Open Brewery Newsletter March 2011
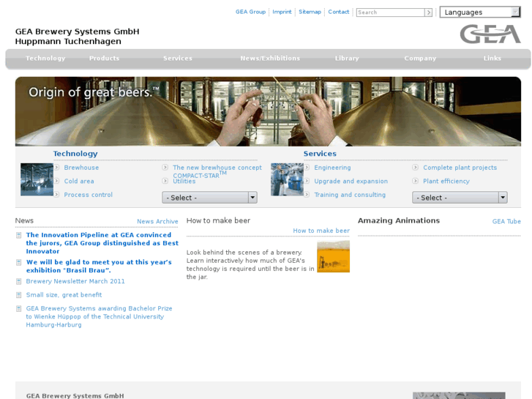This screenshot has height=399, width=532. coord(75,281)
